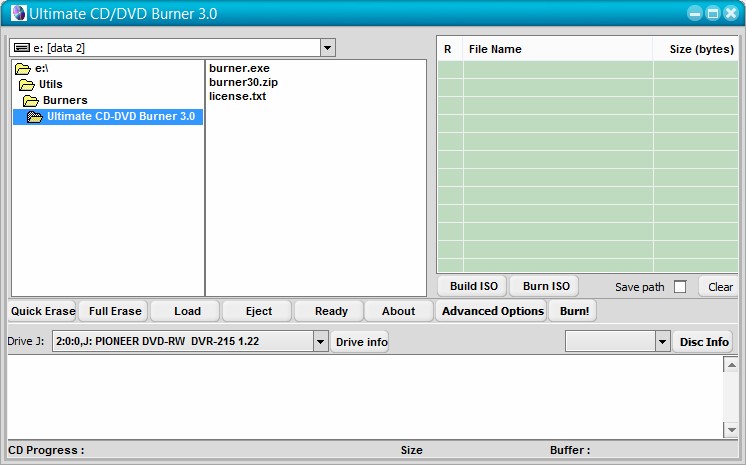Viewport: 746px width, 465px height.
Task: Click the Burn! button
Action: pyautogui.click(x=574, y=311)
